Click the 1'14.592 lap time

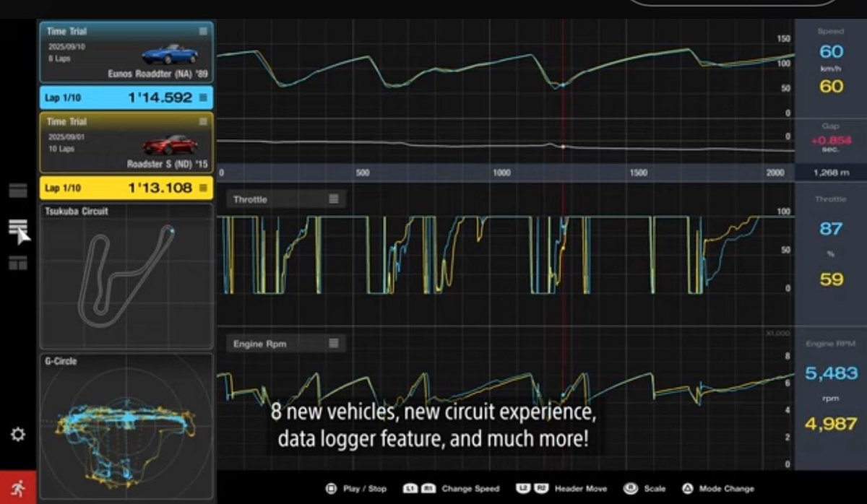(160, 97)
